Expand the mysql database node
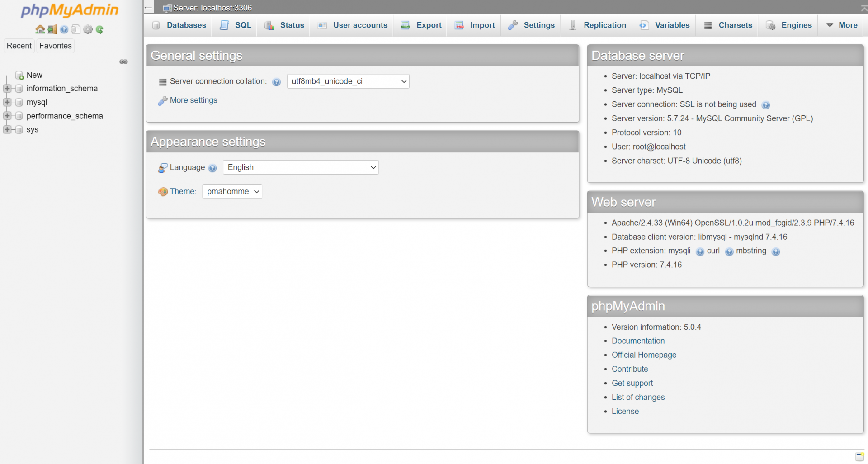 point(7,102)
